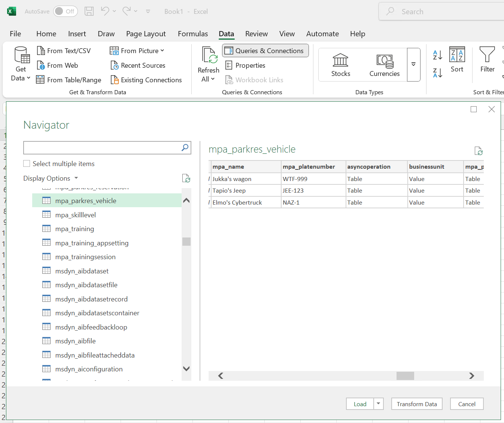Select the mpa_training table in list
Viewport: 504px width, 423px height.
click(75, 229)
